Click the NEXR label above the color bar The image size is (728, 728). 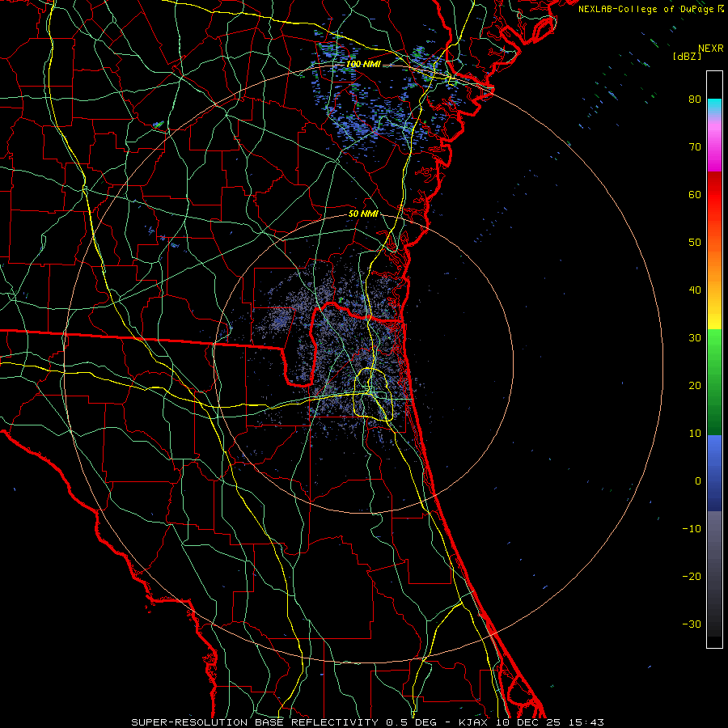pyautogui.click(x=710, y=49)
